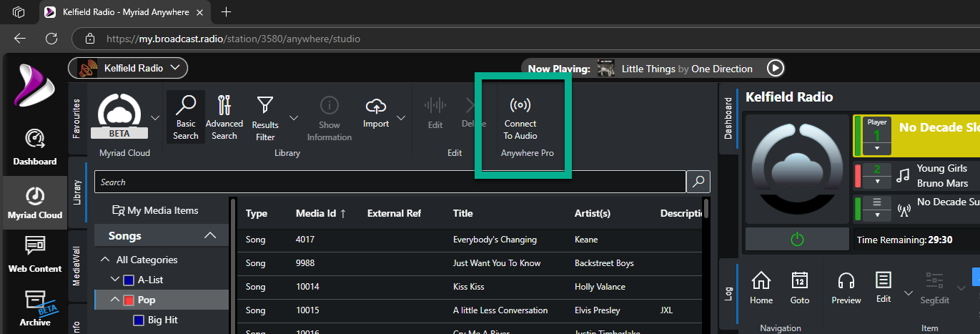This screenshot has width=980, height=334.
Task: Open Web Content in left sidebar
Action: point(34,255)
